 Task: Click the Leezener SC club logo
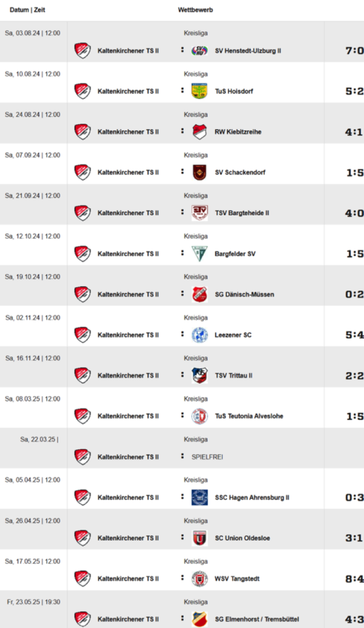[x=199, y=335]
